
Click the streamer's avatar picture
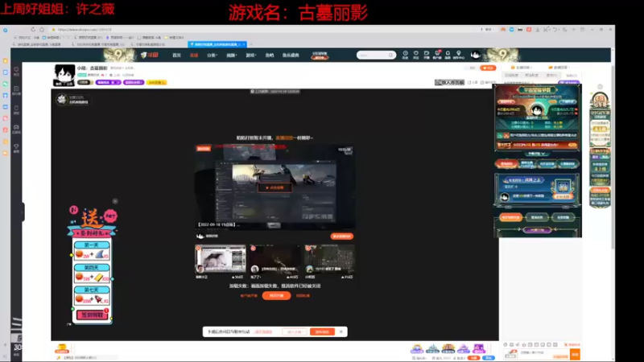click(64, 75)
